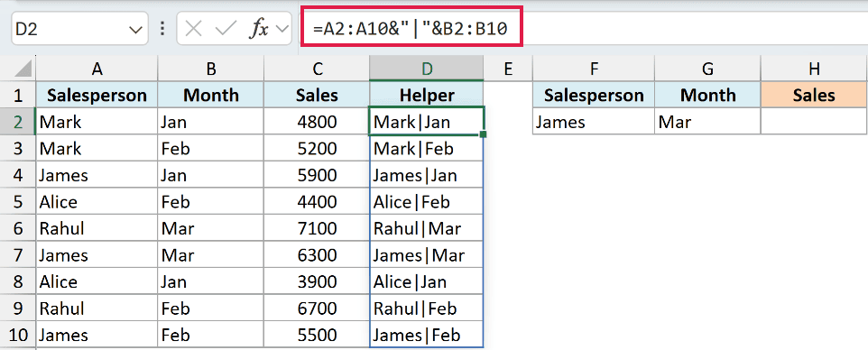Image resolution: width=868 pixels, height=350 pixels.
Task: Expand the Name Box dropdown arrow
Action: point(135,30)
